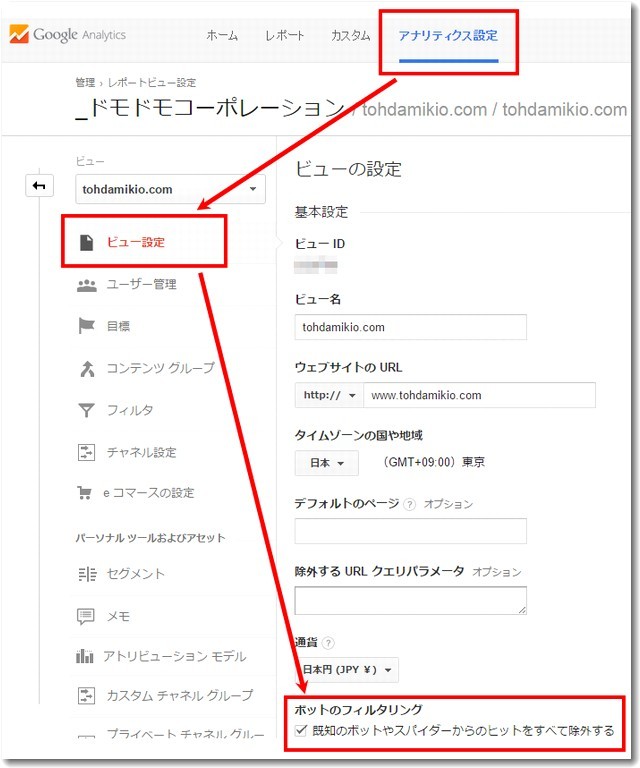Click the document icon next to ビュー設定
Image resolution: width=640 pixels, height=768 pixels.
[x=86, y=242]
